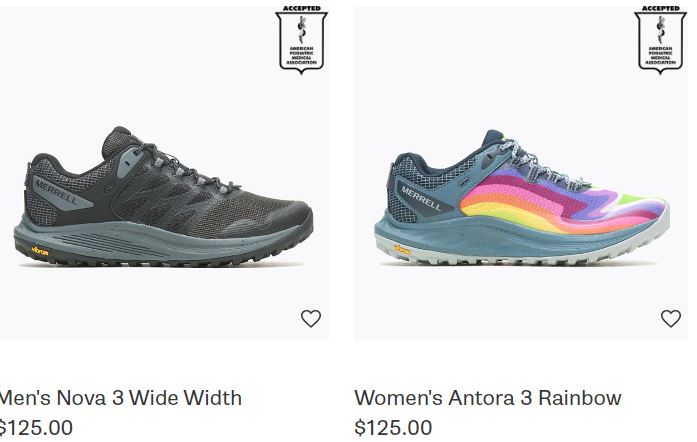
Task: Click the $125.00 price under Women's Antora 3
Action: (393, 428)
